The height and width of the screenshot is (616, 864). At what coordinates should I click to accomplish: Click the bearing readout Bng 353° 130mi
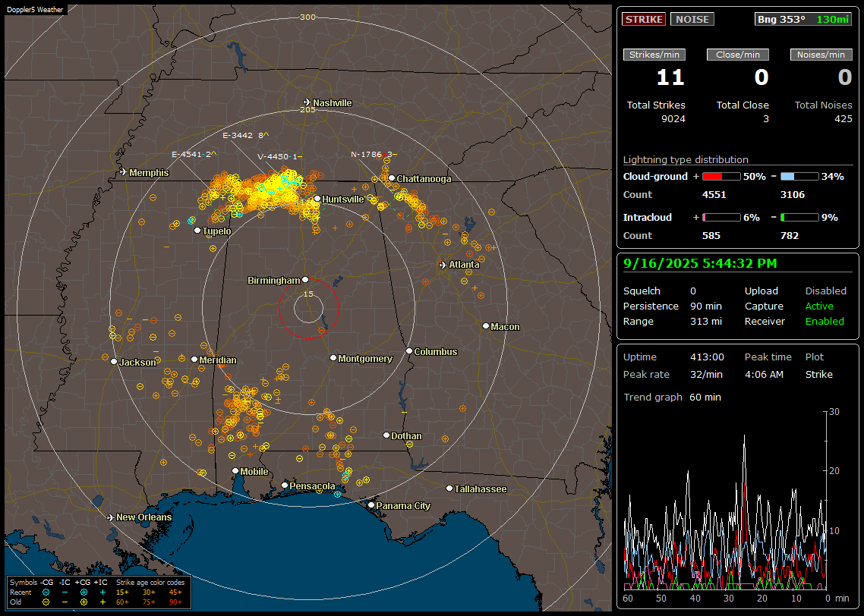point(803,19)
